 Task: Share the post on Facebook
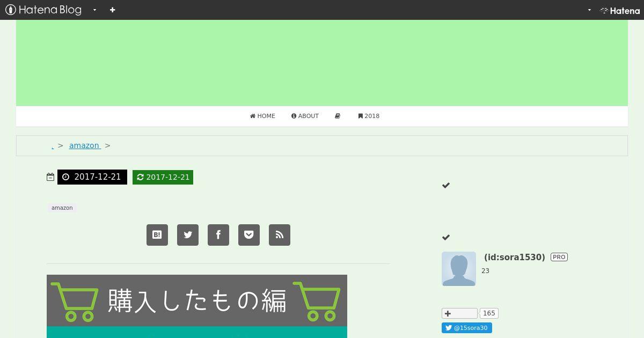218,235
